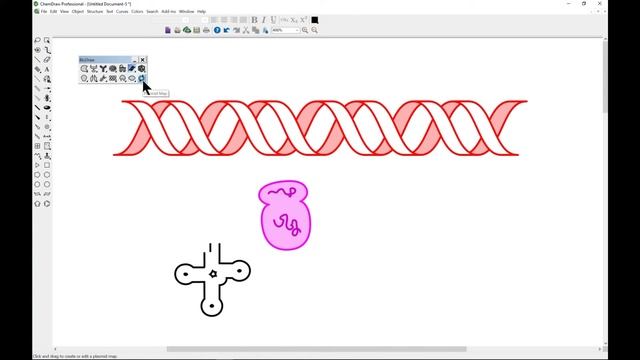
Task: Select the black tRNA shape on the canvas
Action: (212, 280)
